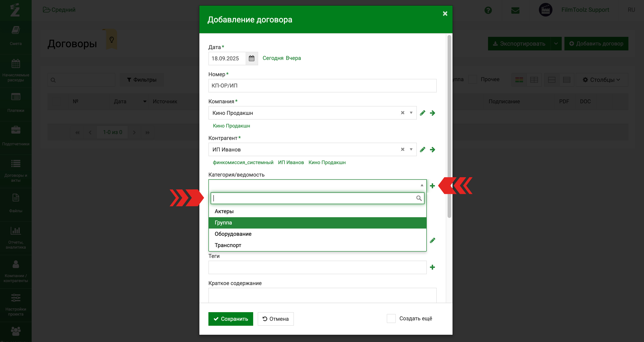644x342 pixels.
Task: Click the plus icon next to Теги
Action: 432,267
